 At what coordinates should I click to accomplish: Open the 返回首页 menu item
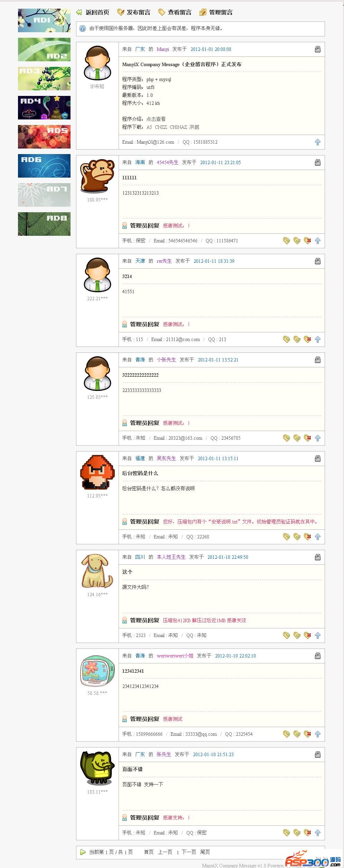[93, 12]
